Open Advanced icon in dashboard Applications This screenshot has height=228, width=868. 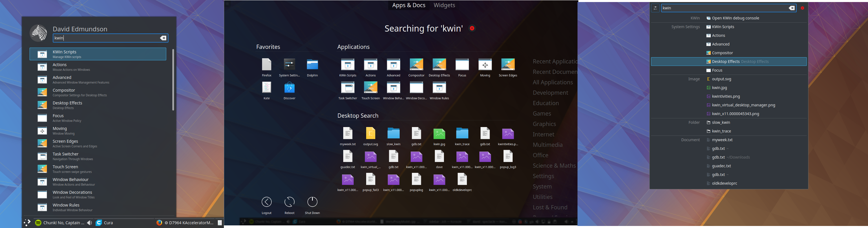pyautogui.click(x=393, y=68)
